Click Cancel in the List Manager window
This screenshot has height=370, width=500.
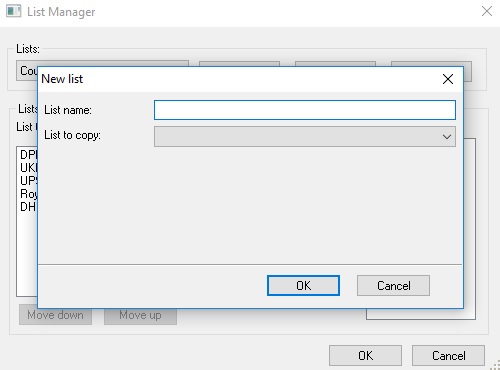click(x=448, y=355)
